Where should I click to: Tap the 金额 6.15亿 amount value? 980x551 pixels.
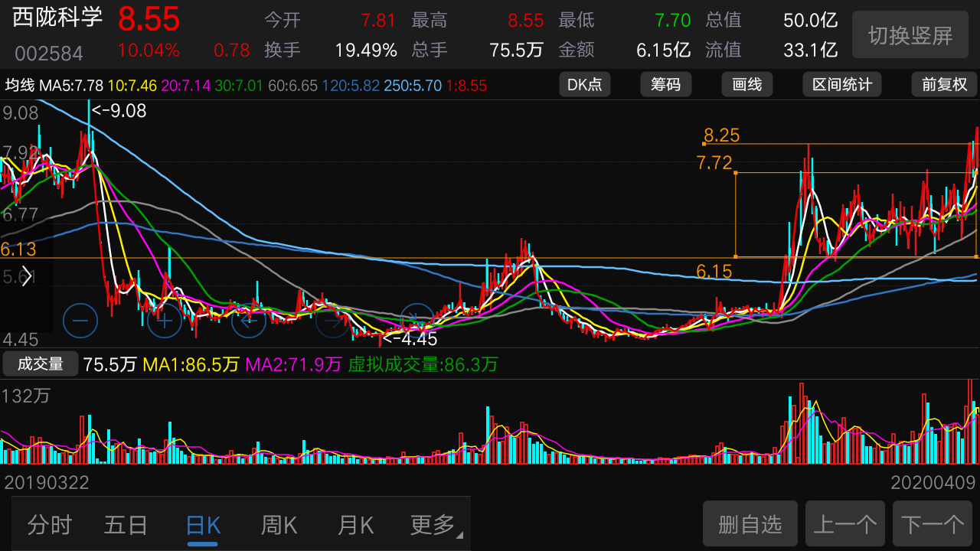664,51
